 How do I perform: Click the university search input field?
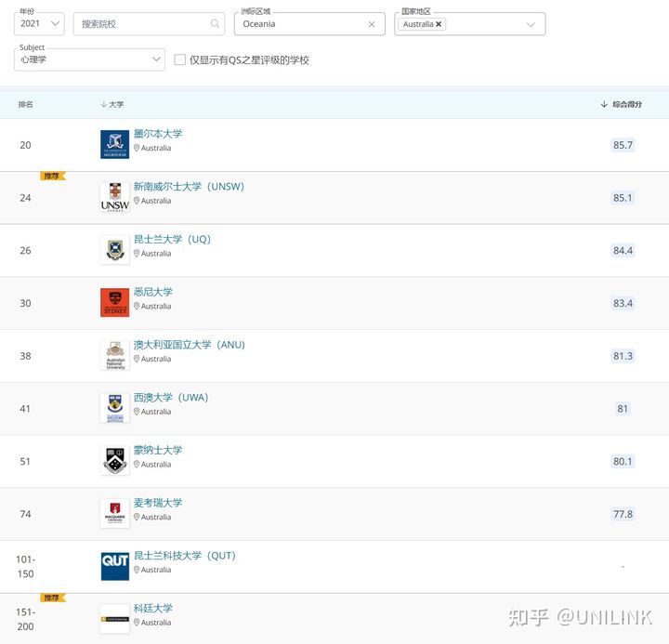(149, 24)
